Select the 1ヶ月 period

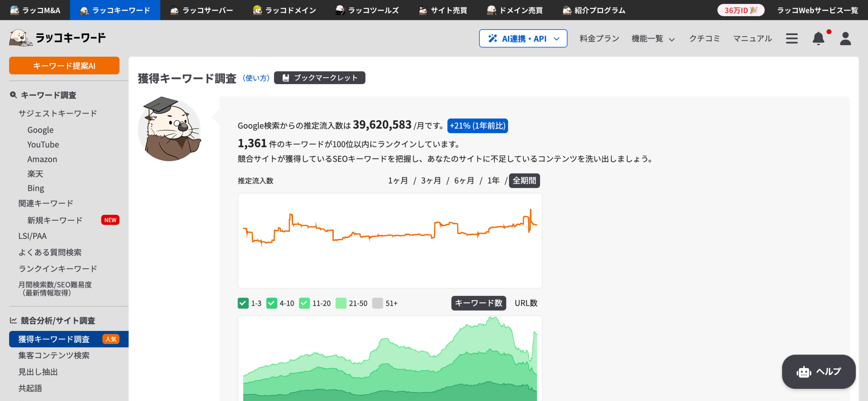(398, 181)
